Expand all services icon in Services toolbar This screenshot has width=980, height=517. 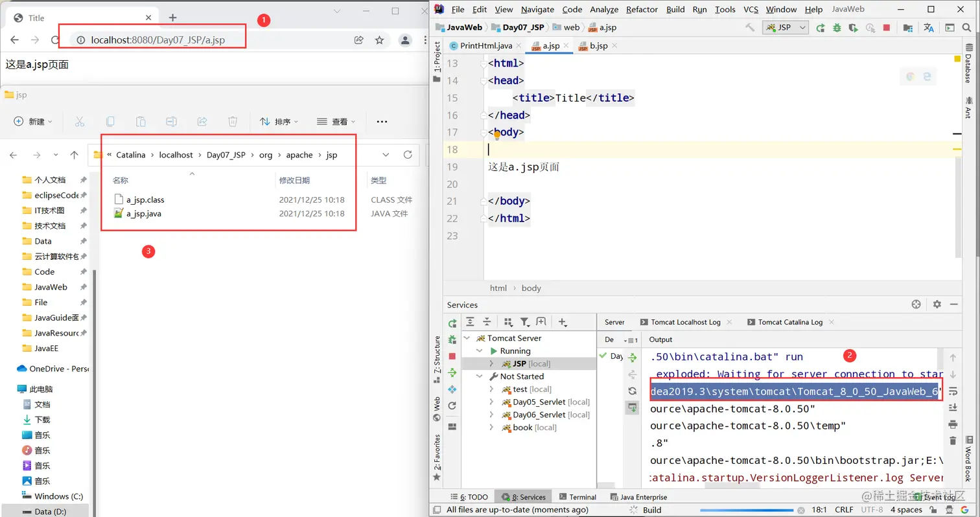(x=471, y=321)
